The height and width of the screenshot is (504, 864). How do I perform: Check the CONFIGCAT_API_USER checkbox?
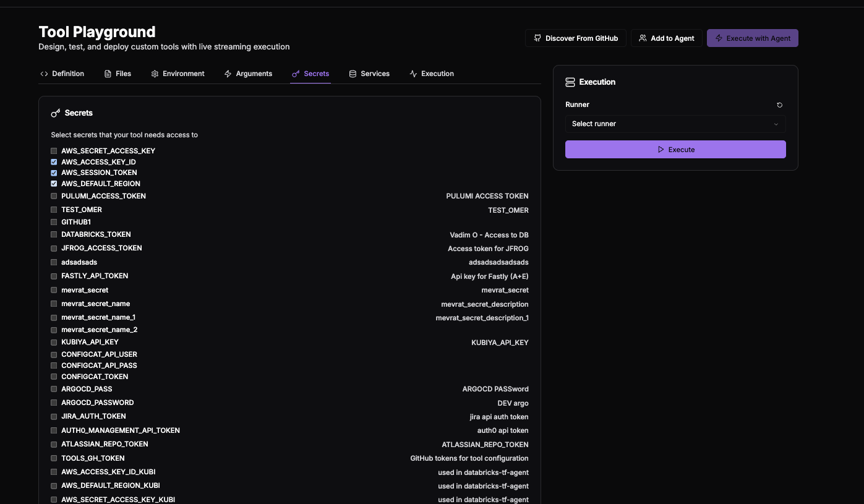[x=54, y=354]
